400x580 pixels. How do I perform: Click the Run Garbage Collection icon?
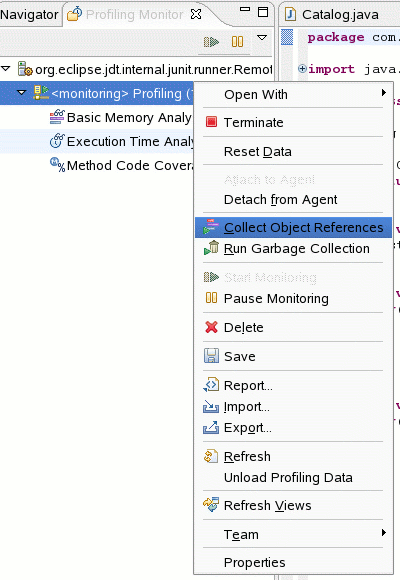tap(211, 247)
